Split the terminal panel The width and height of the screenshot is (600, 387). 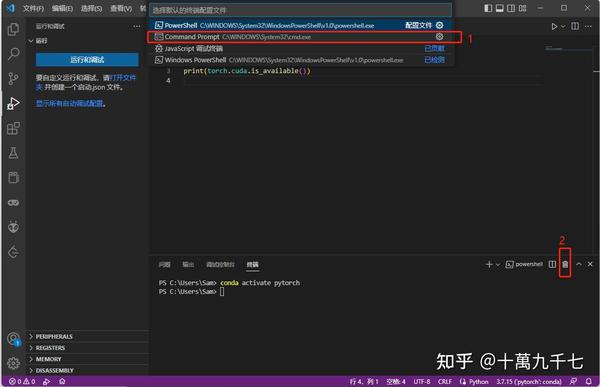click(552, 264)
